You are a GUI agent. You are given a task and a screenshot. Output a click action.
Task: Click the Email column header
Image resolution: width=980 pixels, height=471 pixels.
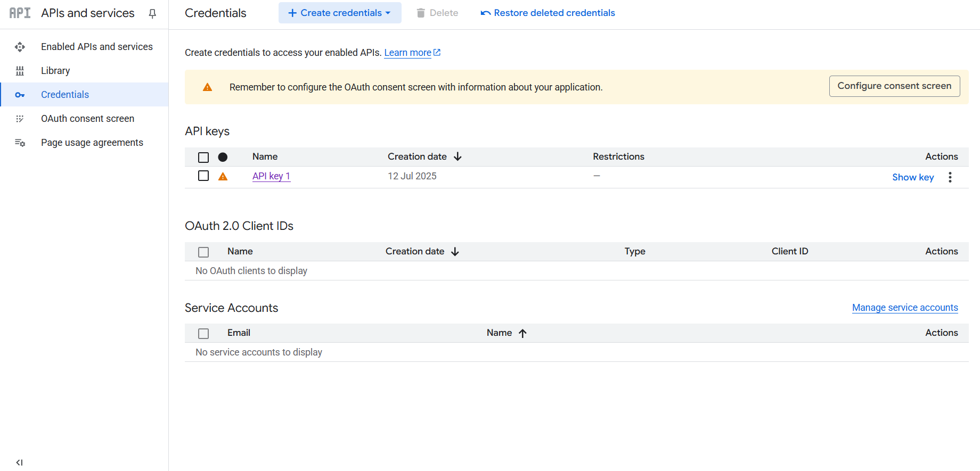[239, 333]
